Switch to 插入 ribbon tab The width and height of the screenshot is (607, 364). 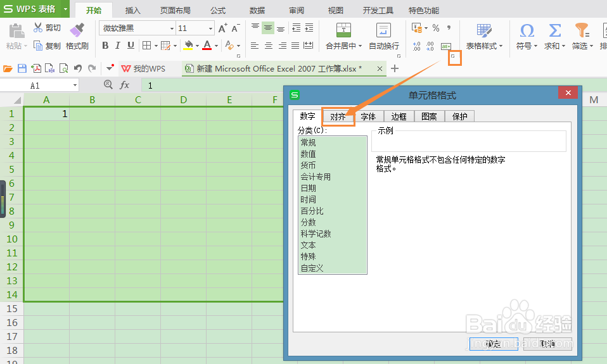pos(132,10)
